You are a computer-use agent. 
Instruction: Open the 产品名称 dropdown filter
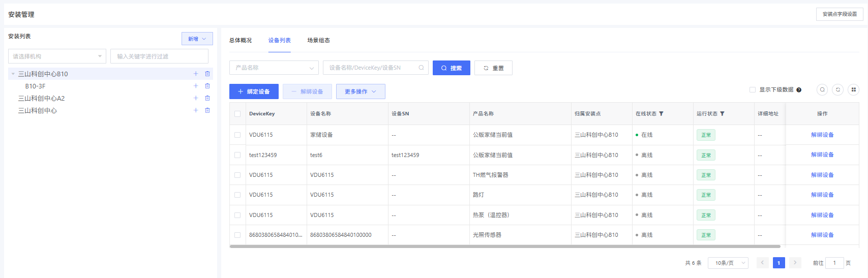tap(274, 68)
